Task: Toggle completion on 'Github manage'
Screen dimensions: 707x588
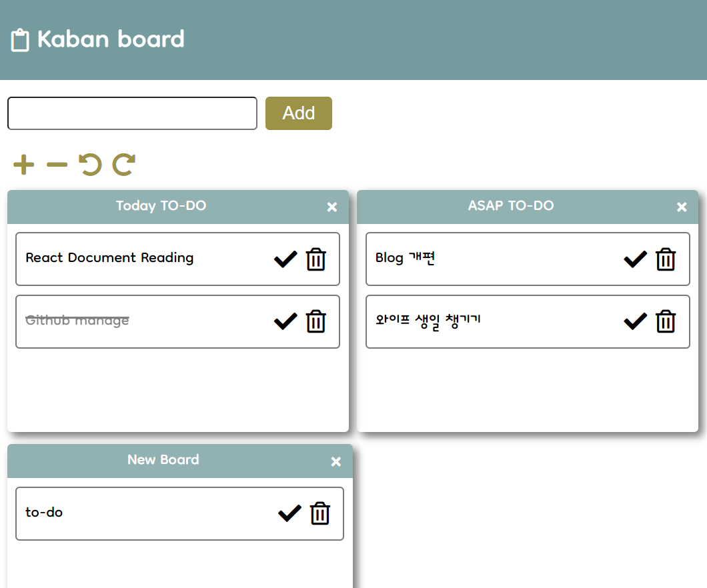Action: 285,321
